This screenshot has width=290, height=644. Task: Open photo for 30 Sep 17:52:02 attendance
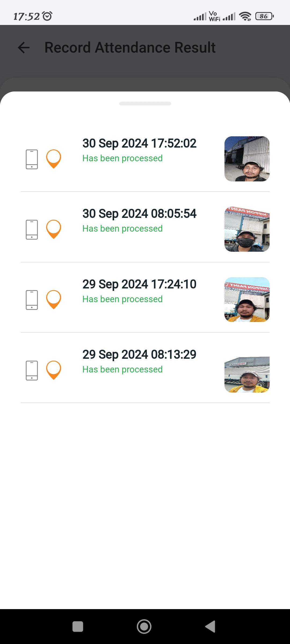click(247, 159)
